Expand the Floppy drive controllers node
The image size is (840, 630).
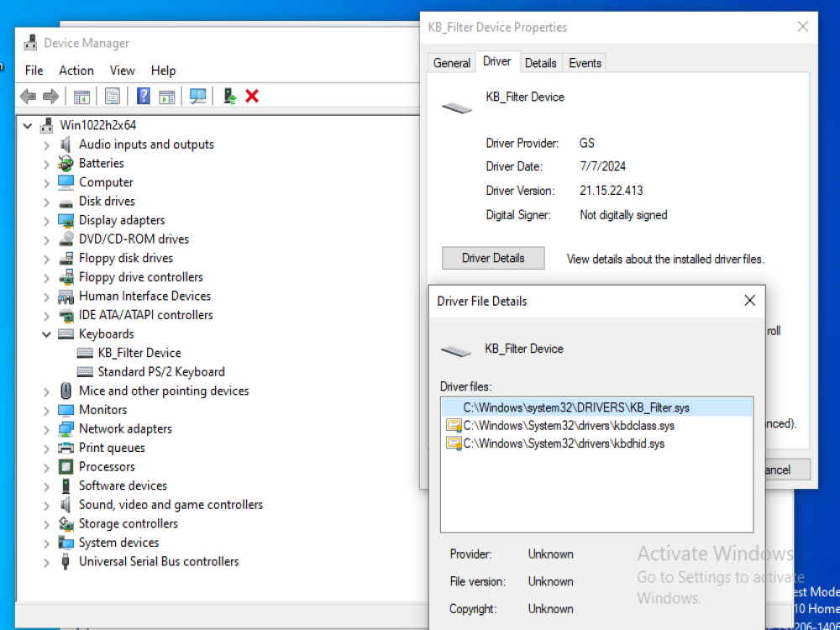click(46, 277)
